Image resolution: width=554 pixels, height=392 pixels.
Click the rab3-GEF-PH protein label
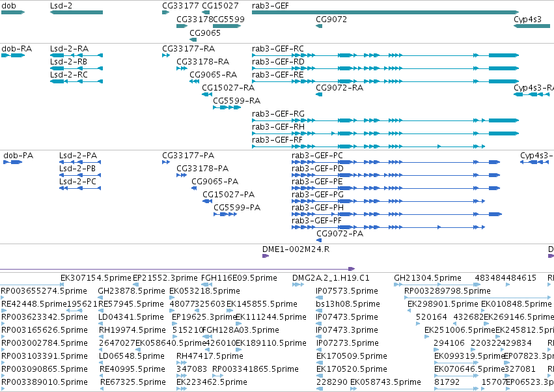(x=317, y=207)
